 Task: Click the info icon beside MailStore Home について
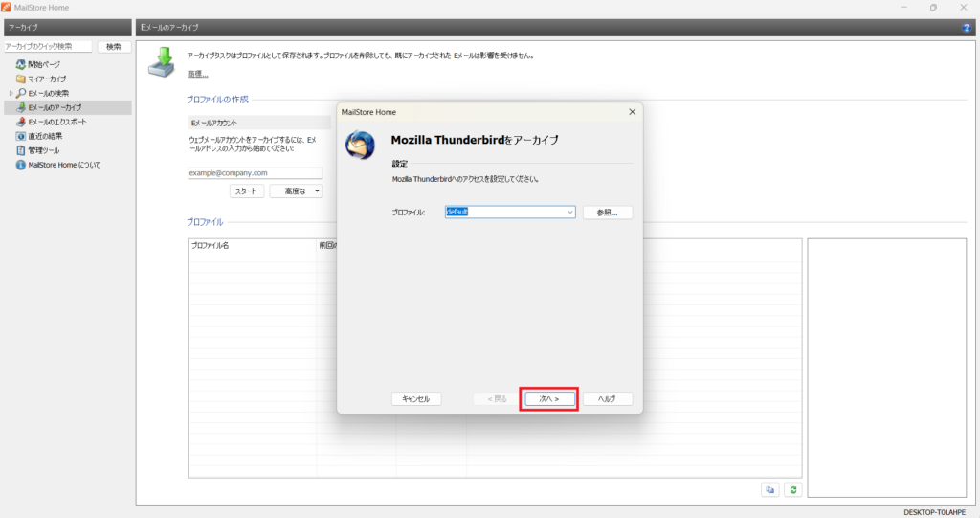tap(21, 165)
